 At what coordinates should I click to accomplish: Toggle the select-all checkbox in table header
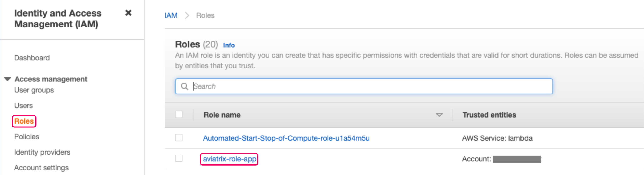tap(179, 114)
